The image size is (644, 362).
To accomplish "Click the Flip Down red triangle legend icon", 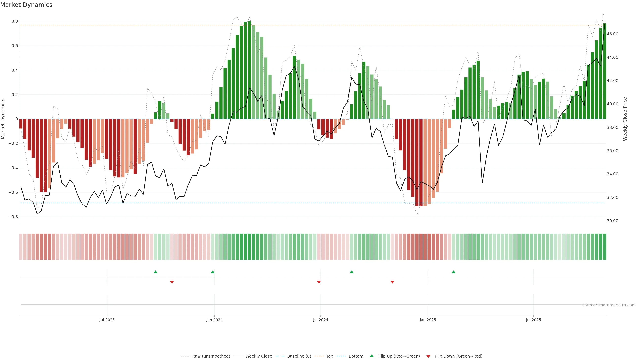I will tap(428, 356).
